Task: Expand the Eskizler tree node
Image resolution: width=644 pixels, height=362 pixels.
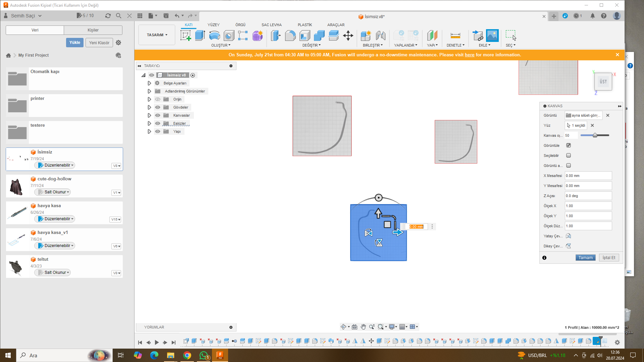Action: click(150, 123)
